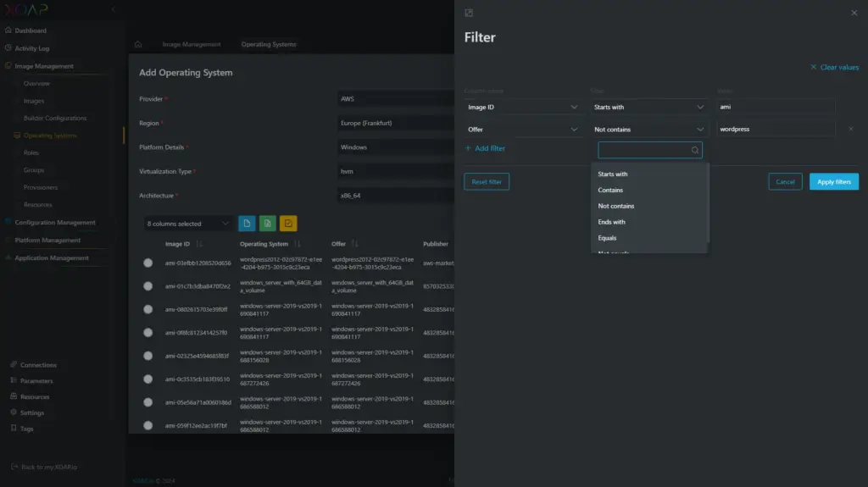The image size is (868, 487).
Task: Expand Image Management section
Action: click(x=44, y=66)
